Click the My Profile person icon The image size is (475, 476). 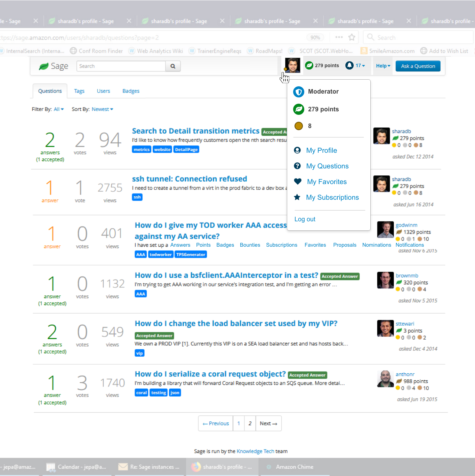point(297,150)
